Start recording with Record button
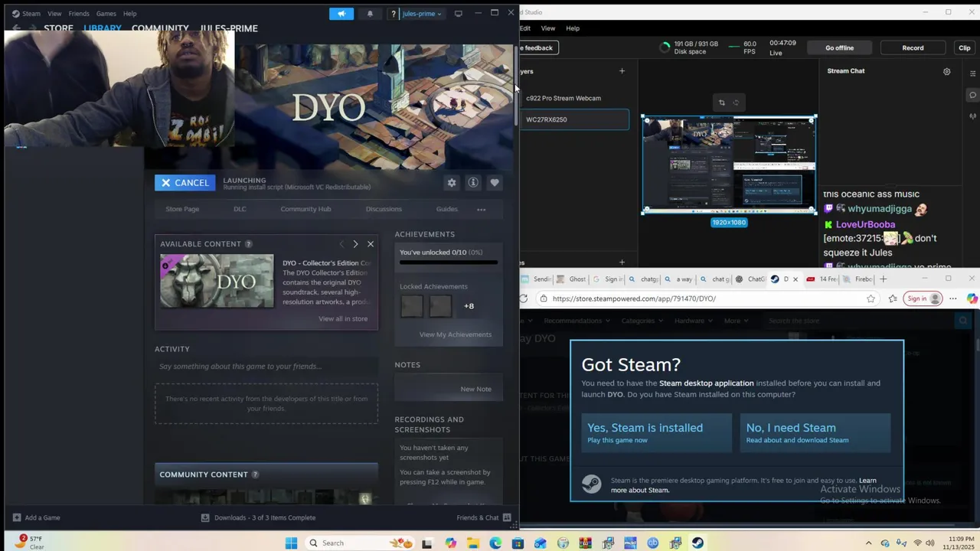 pos(913,47)
